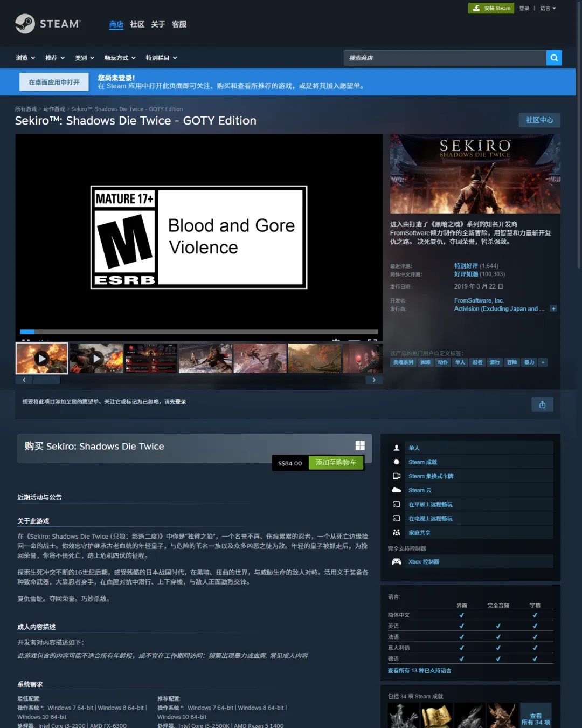This screenshot has height=728, width=582.
Task: Click the 特别好评 recent reviews link
Action: 466,266
